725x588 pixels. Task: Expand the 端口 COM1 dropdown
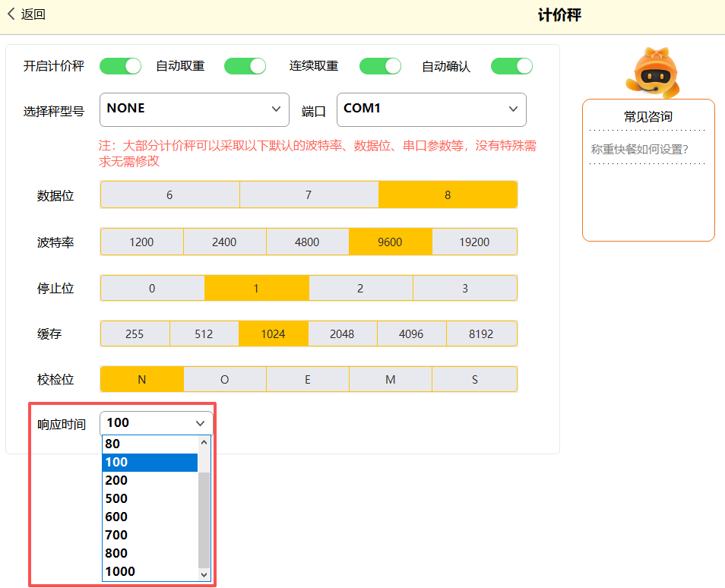click(431, 109)
